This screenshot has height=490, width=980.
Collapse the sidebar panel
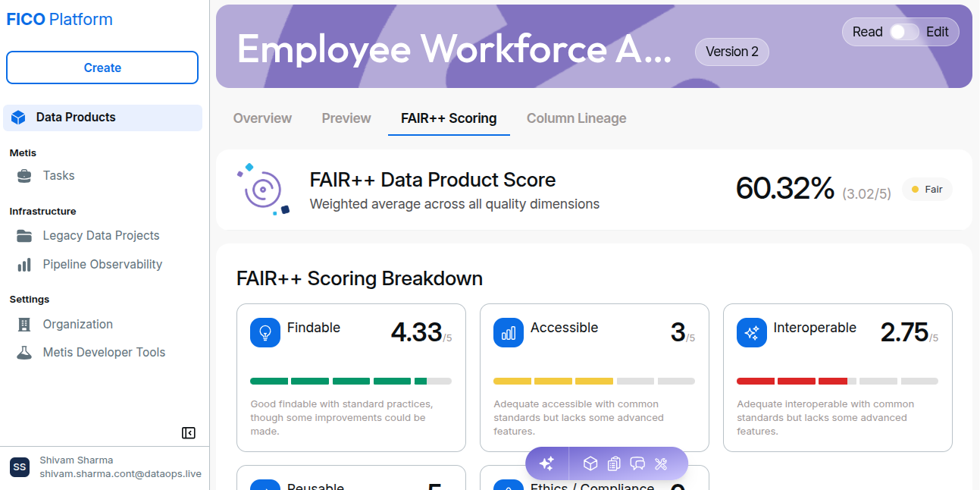[x=189, y=433]
